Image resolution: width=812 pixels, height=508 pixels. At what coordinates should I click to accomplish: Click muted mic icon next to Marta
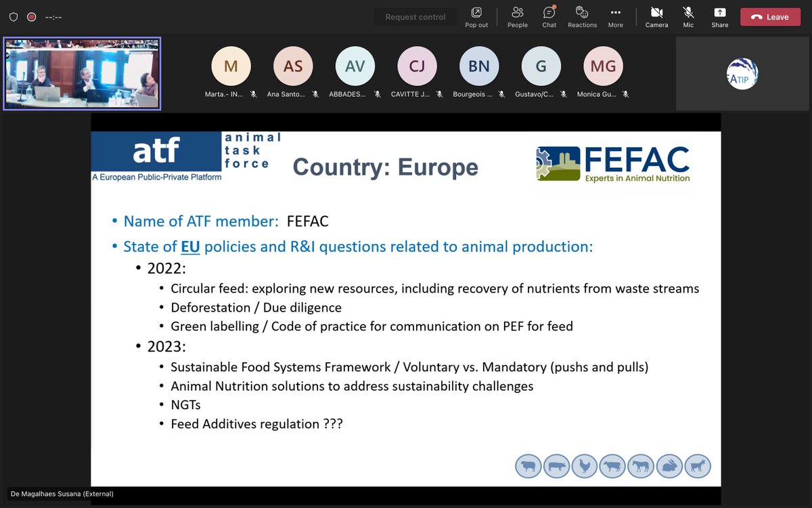tap(253, 95)
